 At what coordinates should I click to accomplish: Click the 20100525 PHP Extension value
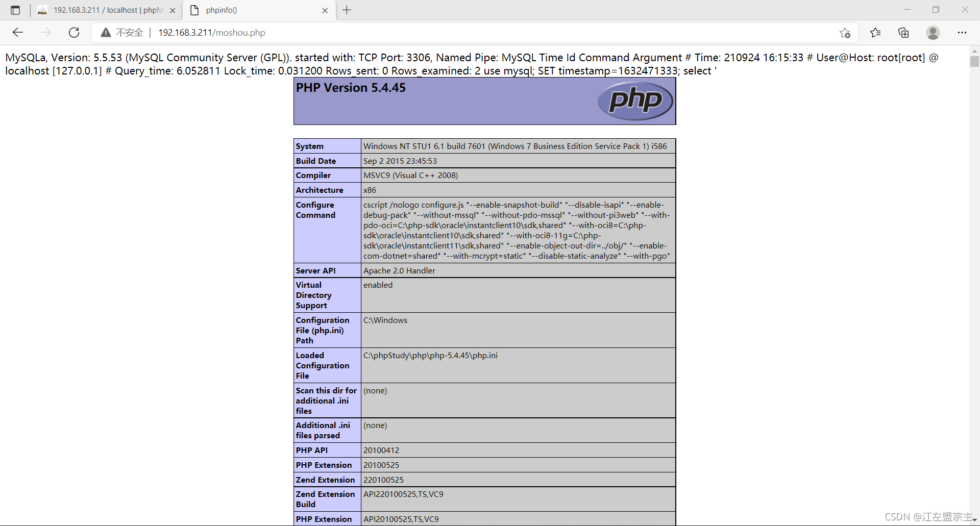click(x=381, y=465)
